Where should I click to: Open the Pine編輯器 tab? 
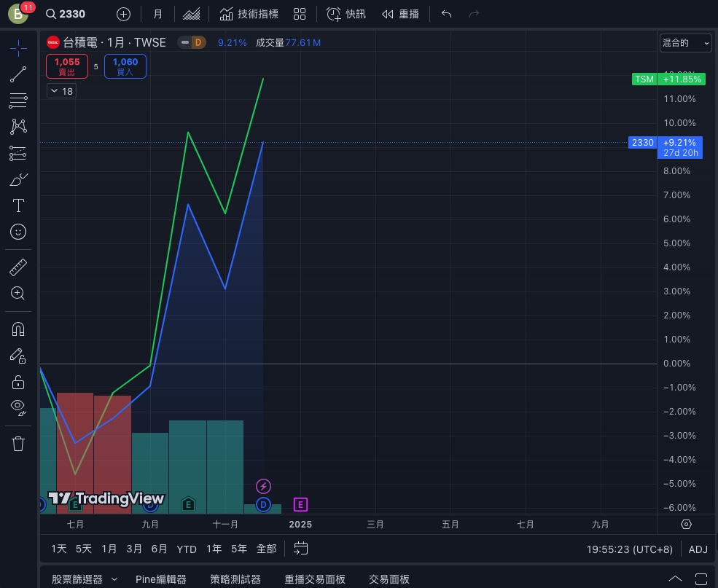click(161, 579)
